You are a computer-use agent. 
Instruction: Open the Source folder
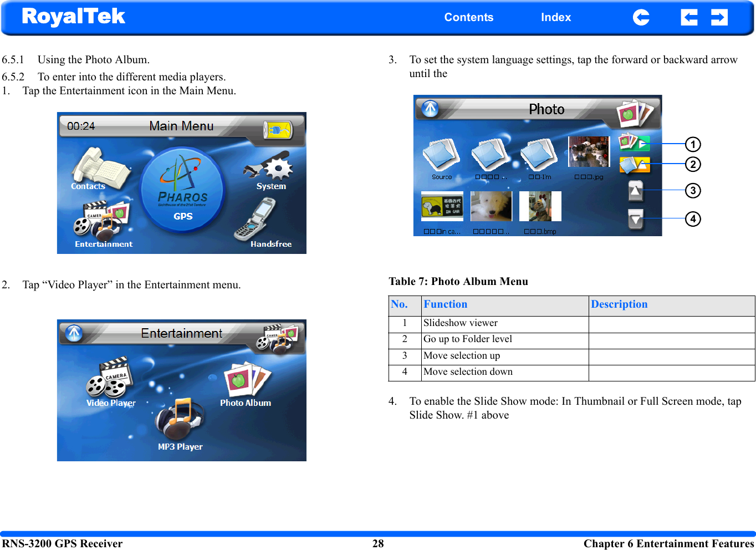point(441,157)
